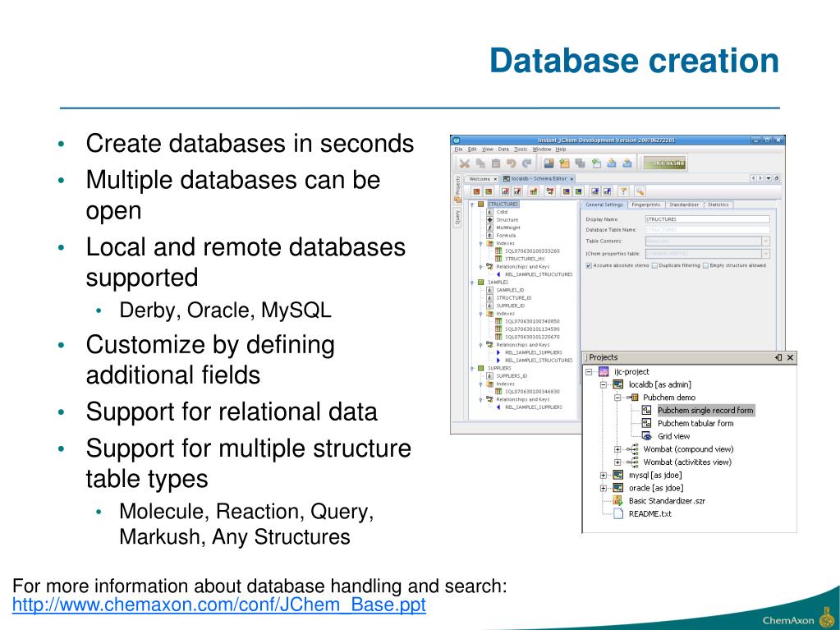840x630 pixels.
Task: Open the Edit menu
Action: coord(472,149)
